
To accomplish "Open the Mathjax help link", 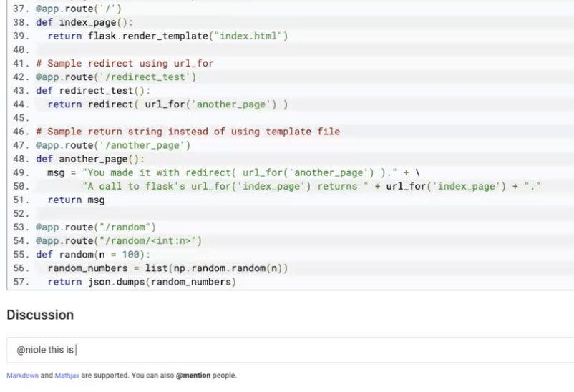I will tap(67, 375).
